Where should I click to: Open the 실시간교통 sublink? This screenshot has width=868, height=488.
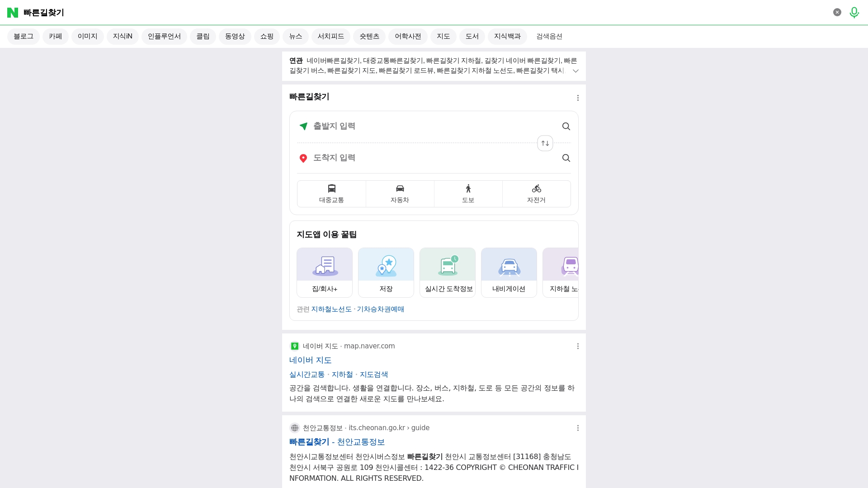(307, 375)
